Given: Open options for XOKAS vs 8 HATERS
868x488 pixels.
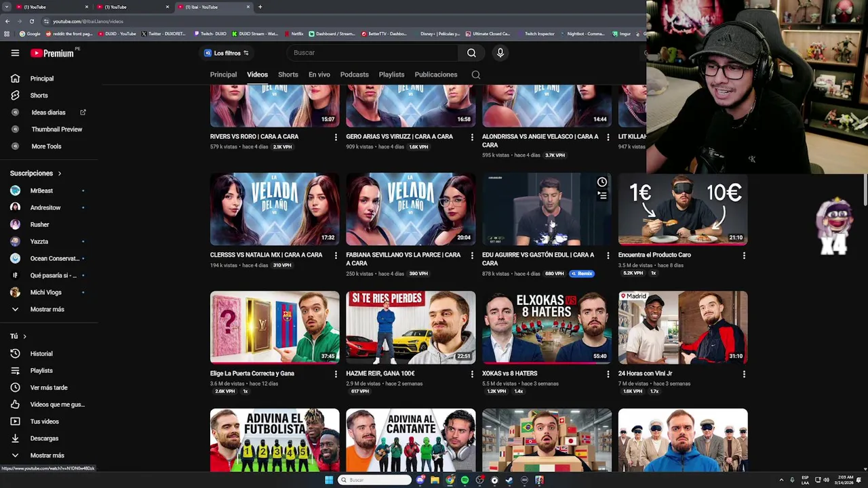Looking at the screenshot, I should [x=608, y=374].
